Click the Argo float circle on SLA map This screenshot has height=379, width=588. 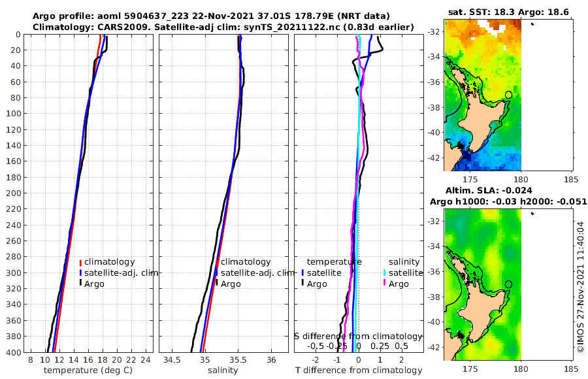tap(508, 284)
